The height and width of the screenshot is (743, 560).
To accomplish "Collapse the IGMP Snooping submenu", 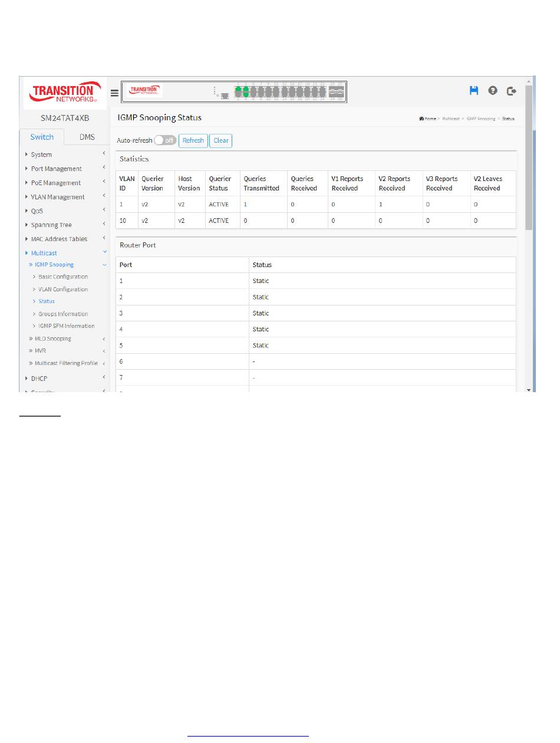I will pyautogui.click(x=54, y=265).
